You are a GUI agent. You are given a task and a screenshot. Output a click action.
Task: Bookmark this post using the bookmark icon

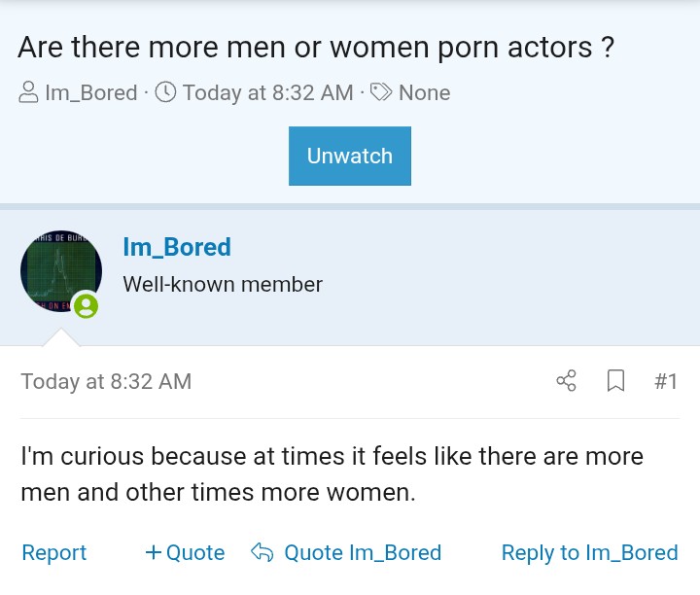point(615,381)
